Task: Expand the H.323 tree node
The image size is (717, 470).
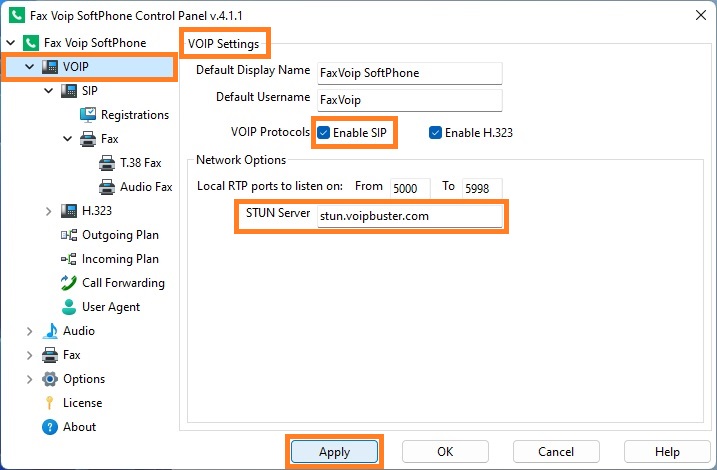Action: 48,211
